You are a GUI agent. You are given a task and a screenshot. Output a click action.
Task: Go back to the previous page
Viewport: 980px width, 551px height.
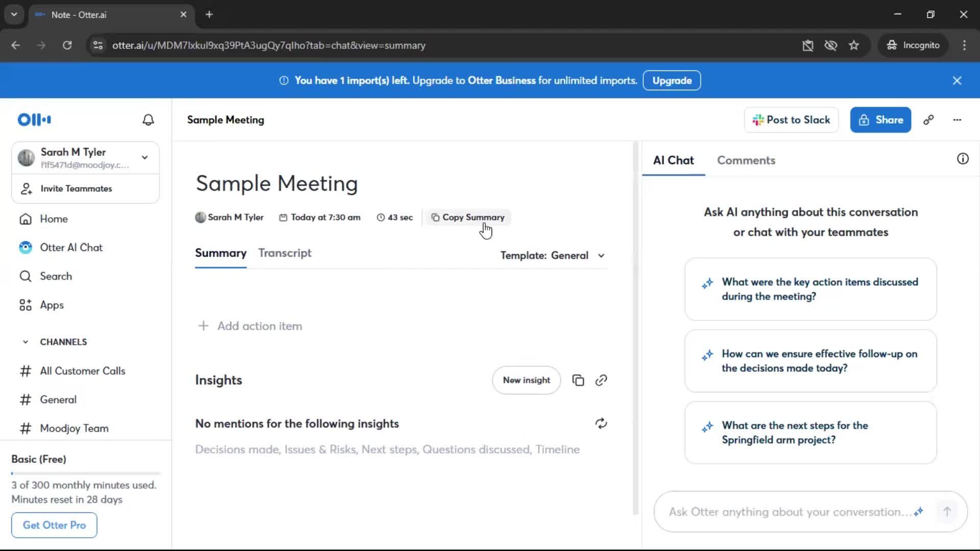(16, 45)
